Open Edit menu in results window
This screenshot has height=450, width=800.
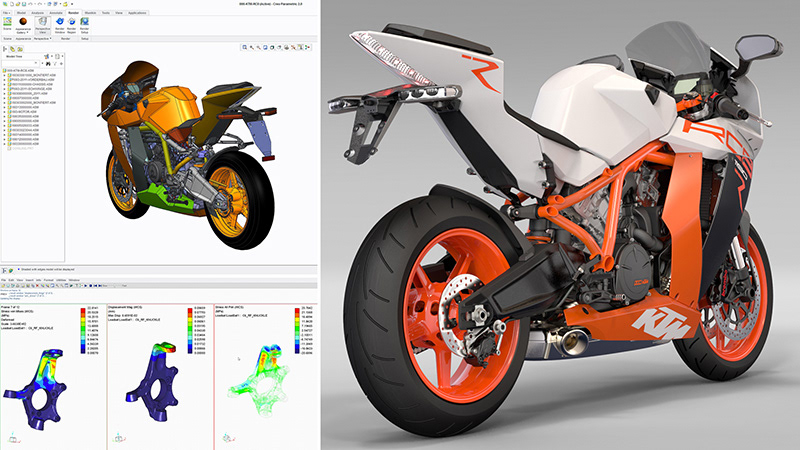tap(11, 280)
